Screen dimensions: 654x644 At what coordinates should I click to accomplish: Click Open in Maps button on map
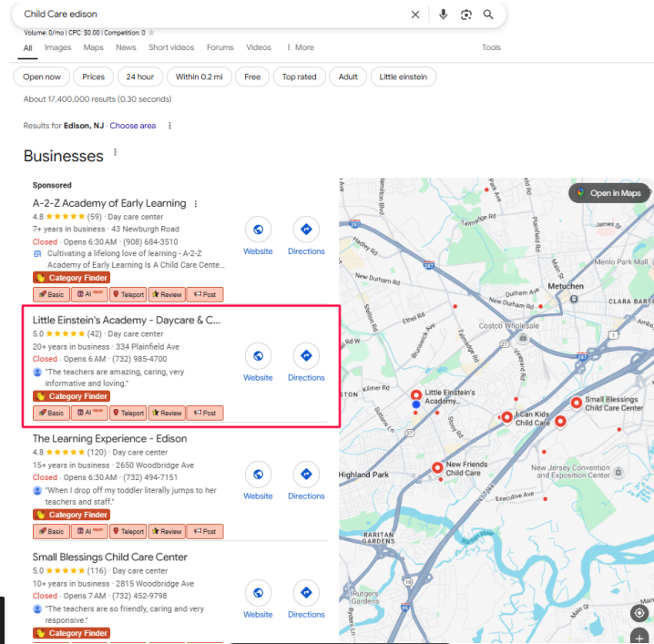pos(609,193)
